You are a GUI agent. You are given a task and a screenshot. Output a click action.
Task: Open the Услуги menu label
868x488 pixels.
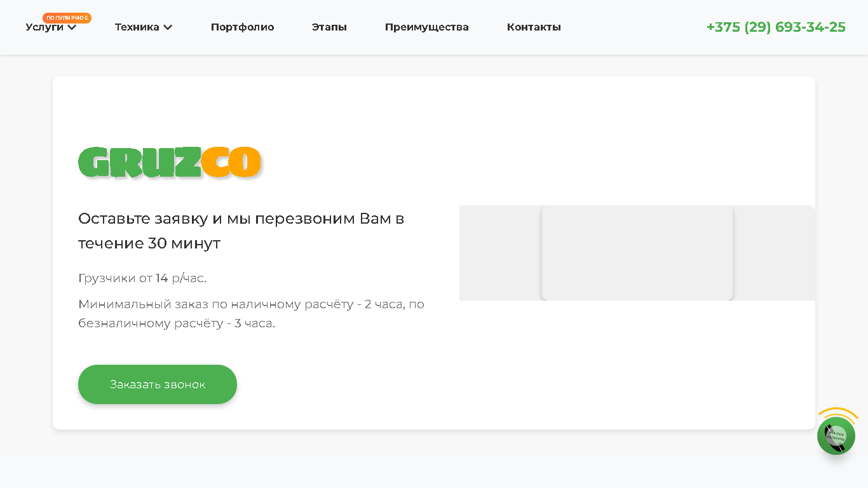44,27
